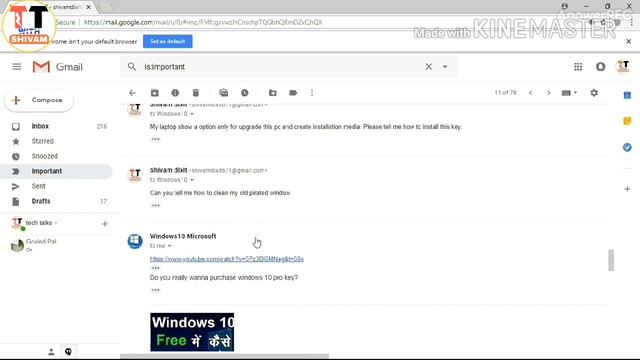Open the Gmail main menu hamburger
This screenshot has height=360, width=640.
click(x=17, y=67)
